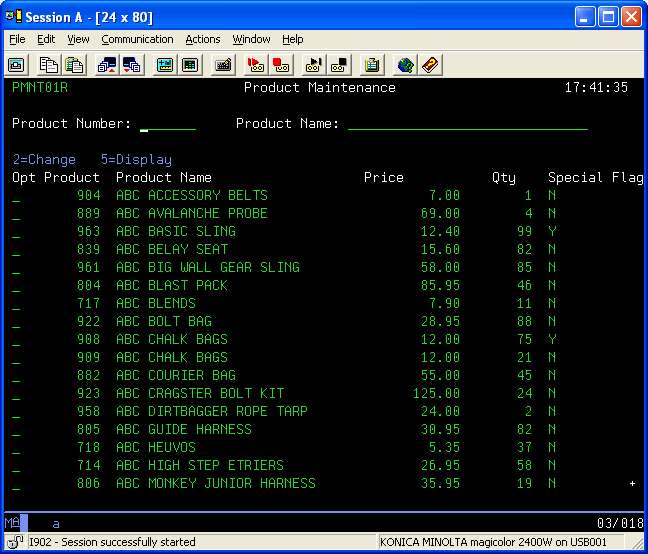
Task: Click the 5=Display option text
Action: pos(136,159)
